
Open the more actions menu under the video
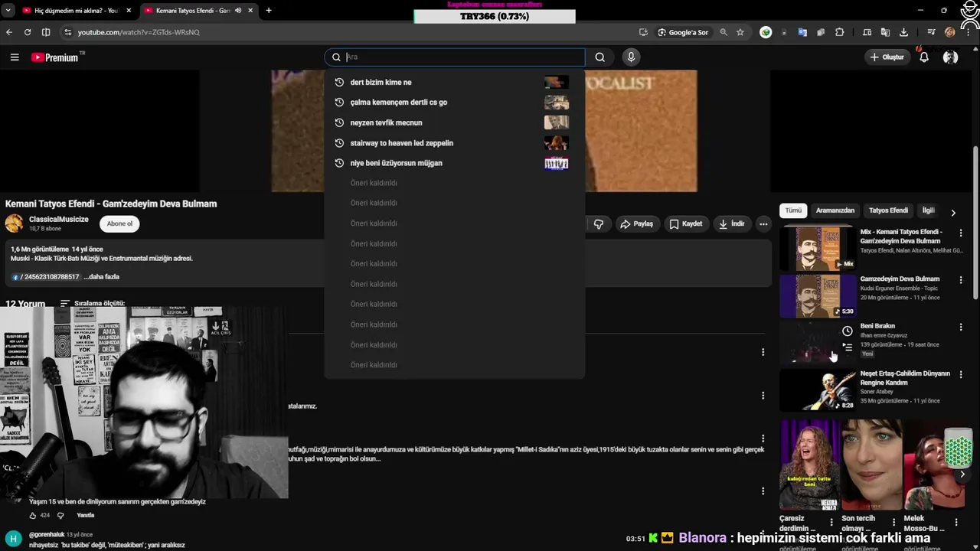763,223
